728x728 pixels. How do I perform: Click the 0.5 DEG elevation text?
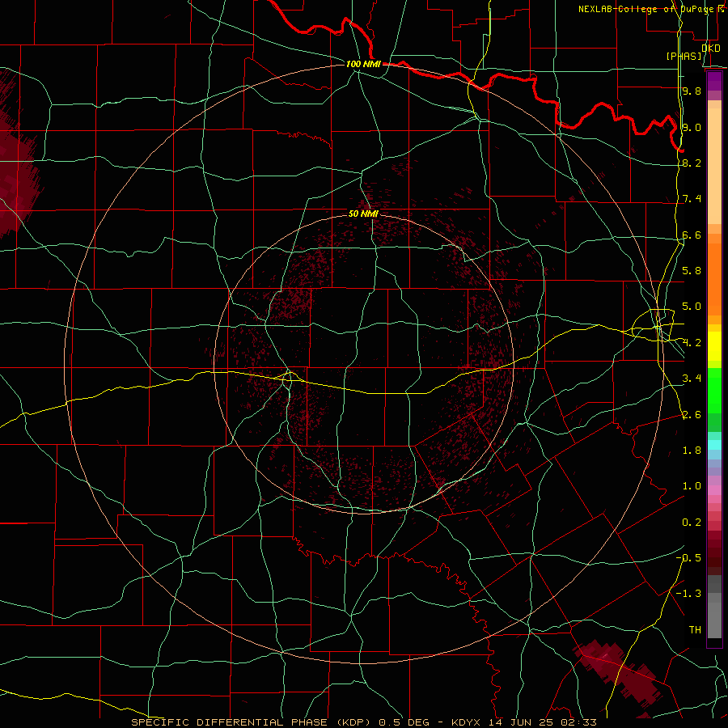click(404, 722)
